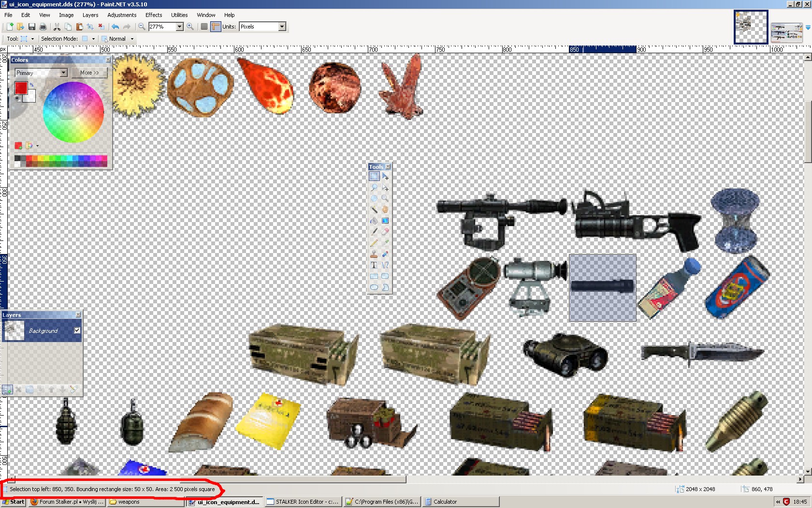This screenshot has height=508, width=812.
Task: Toggle the pixel grid button
Action: tap(204, 27)
